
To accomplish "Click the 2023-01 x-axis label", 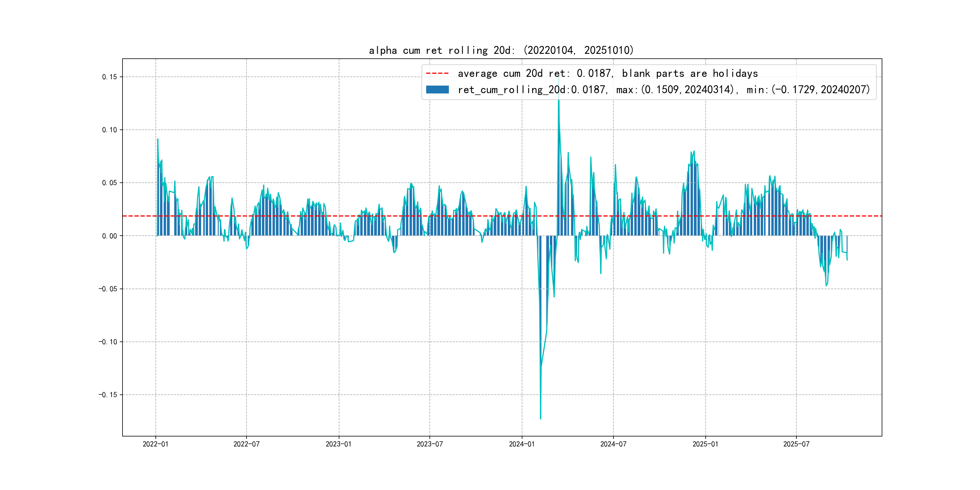I will (x=338, y=444).
